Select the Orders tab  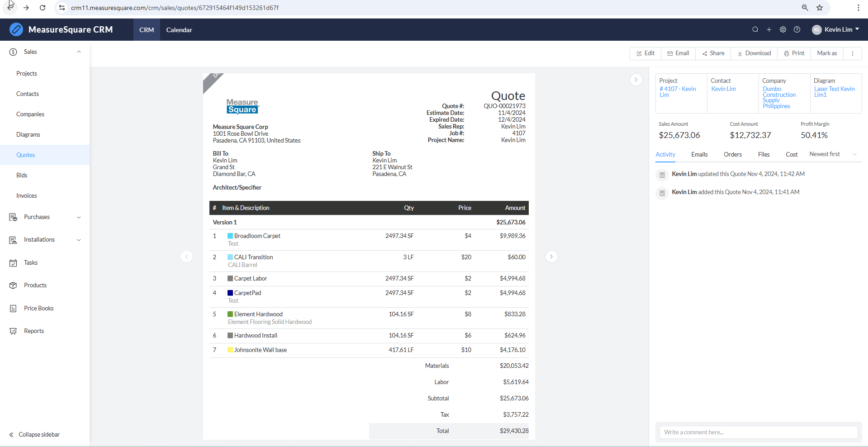[733, 155]
